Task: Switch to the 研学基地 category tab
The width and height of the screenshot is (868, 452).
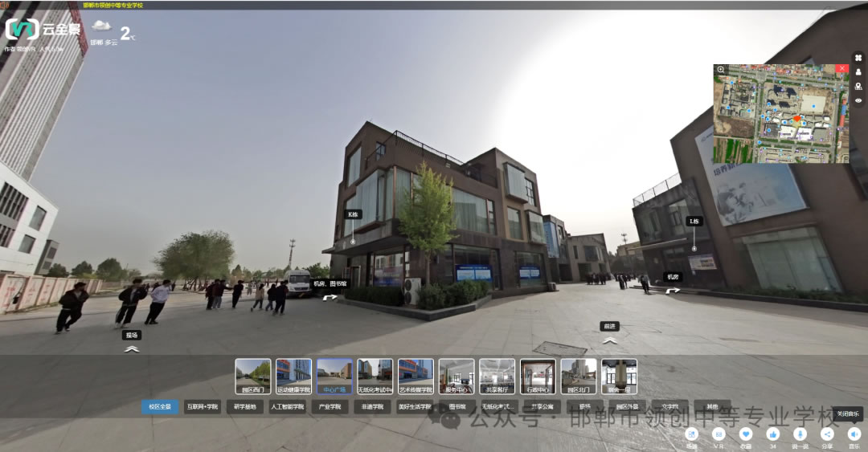Action: [244, 406]
